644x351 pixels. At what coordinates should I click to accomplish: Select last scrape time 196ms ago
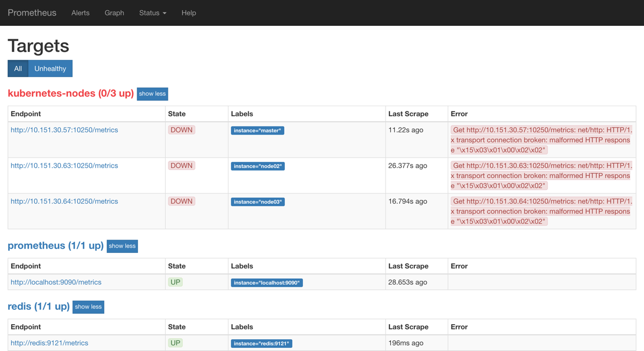406,343
